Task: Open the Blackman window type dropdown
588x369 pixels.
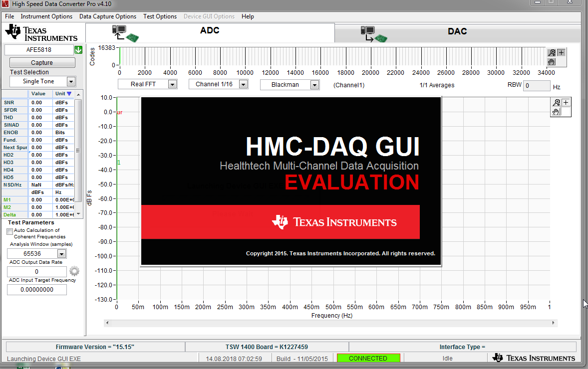Action: [314, 85]
